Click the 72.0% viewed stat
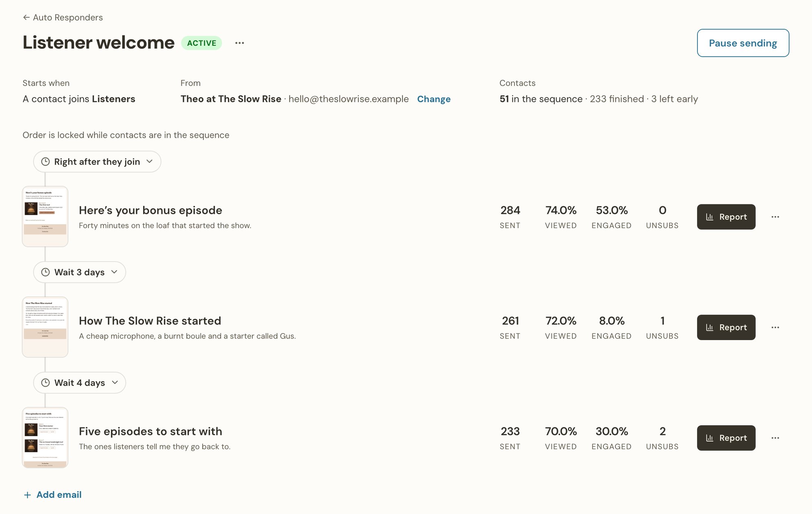Image resolution: width=812 pixels, height=514 pixels. [561, 321]
